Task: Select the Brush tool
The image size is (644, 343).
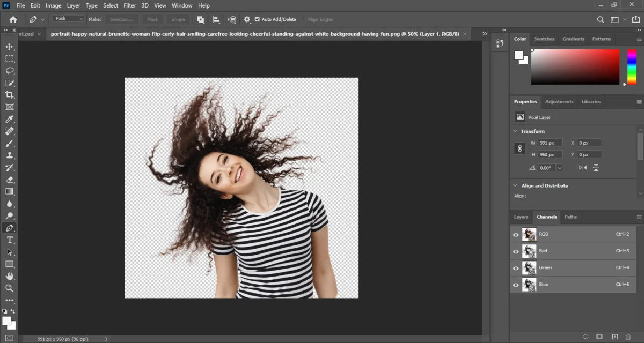Action: pyautogui.click(x=9, y=144)
